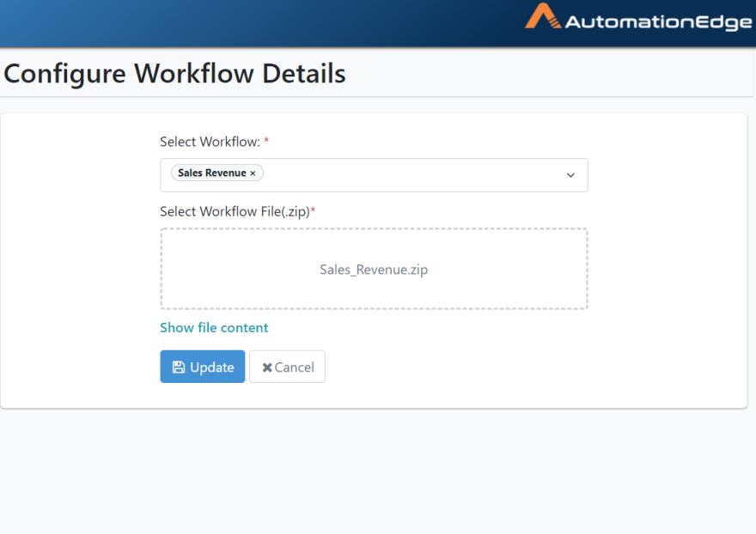This screenshot has width=756, height=534.
Task: Click the Sales_Revenue.zip file name
Action: [374, 270]
